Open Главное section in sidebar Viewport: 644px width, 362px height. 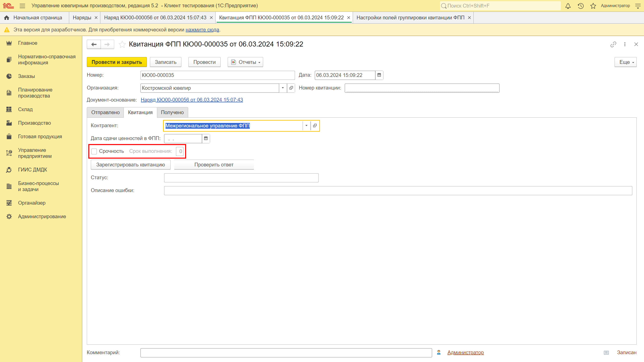click(28, 43)
